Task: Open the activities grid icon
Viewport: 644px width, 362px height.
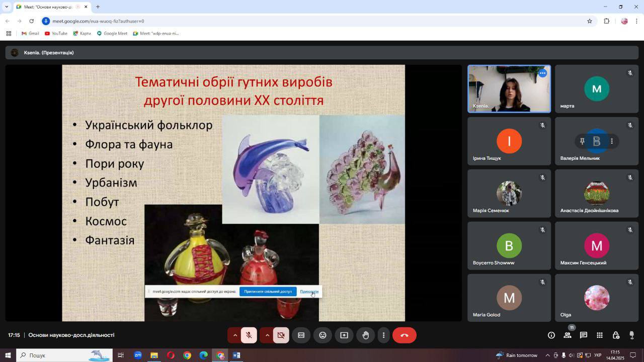Action: pyautogui.click(x=600, y=335)
